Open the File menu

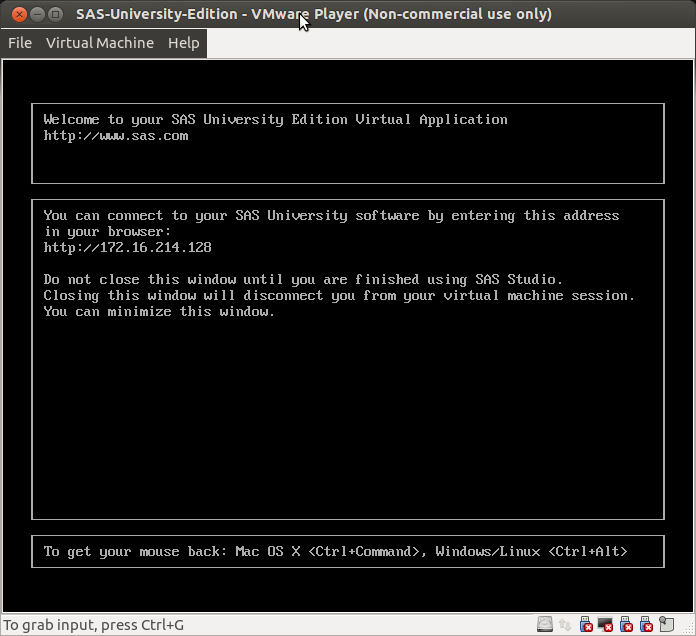20,43
